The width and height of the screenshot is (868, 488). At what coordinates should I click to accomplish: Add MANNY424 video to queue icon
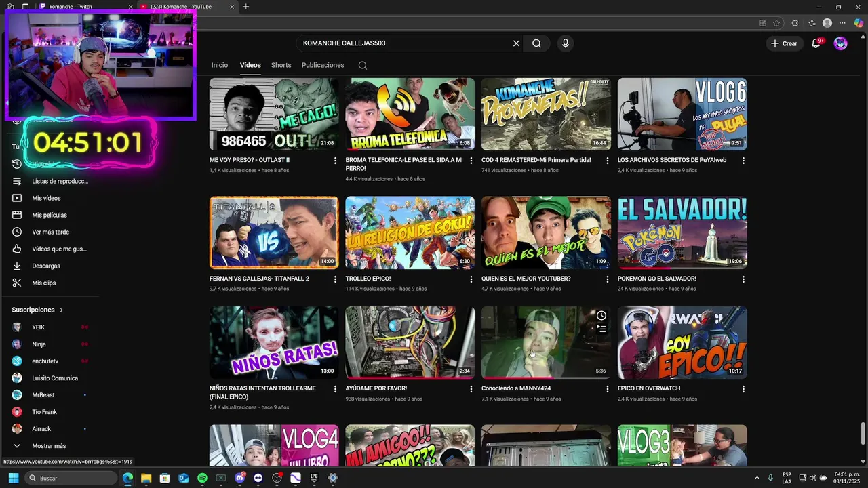coord(601,329)
